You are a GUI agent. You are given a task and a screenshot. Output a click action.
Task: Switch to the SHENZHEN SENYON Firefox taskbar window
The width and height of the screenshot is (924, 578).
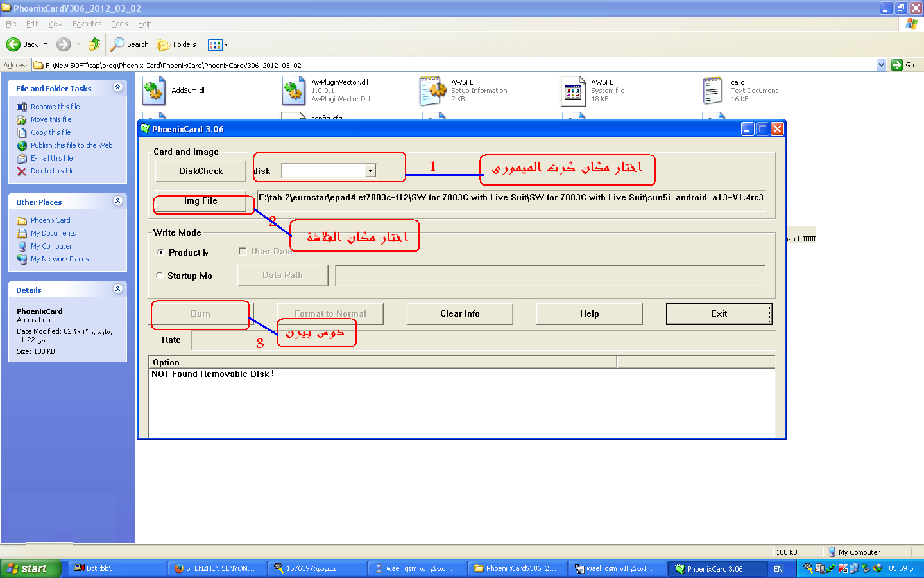tap(217, 568)
